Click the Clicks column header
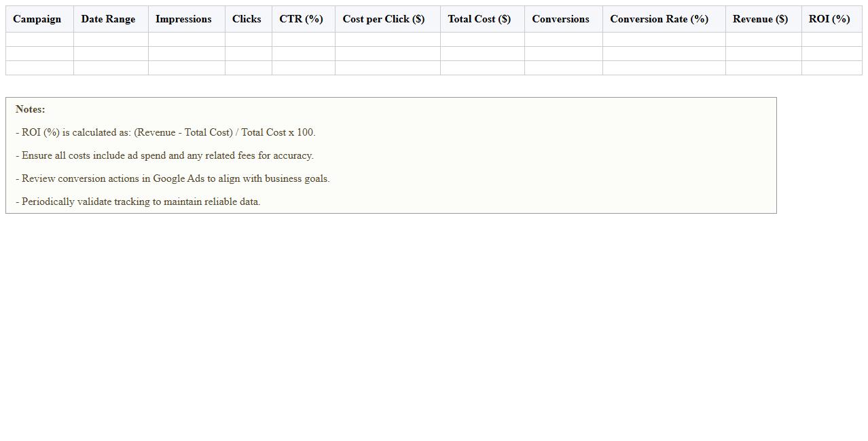868x441 pixels. pos(247,19)
